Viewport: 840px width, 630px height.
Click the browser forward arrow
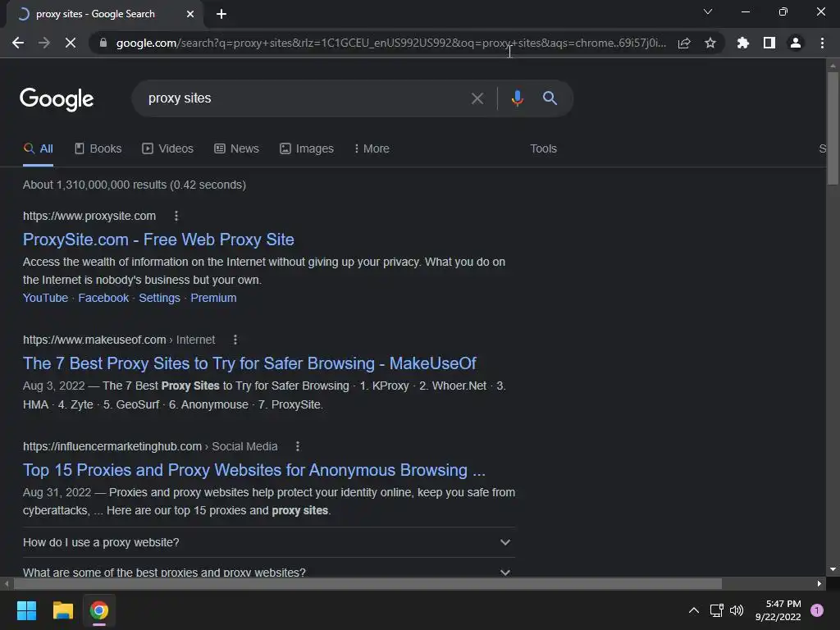click(x=44, y=43)
